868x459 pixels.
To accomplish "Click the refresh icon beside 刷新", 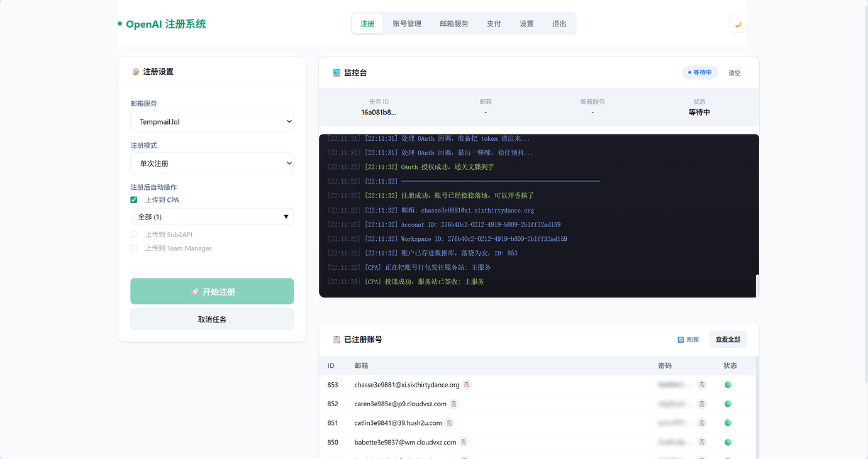I will [x=680, y=339].
